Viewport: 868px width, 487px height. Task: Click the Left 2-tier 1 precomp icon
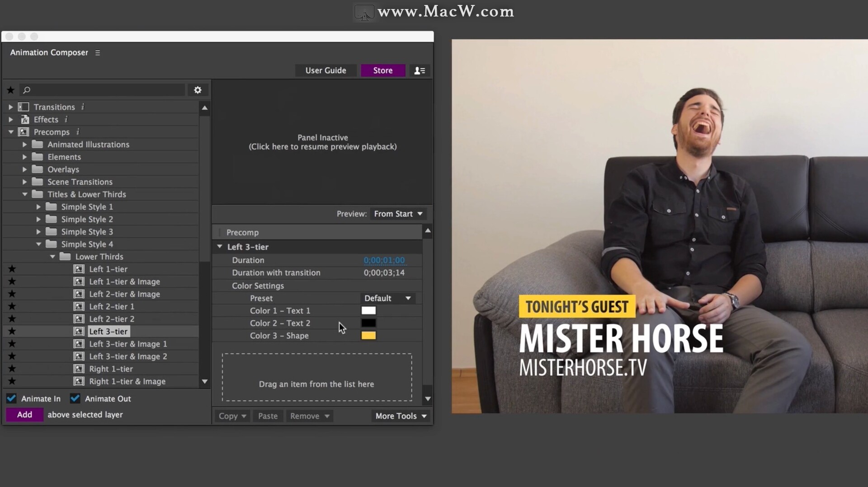click(x=79, y=307)
